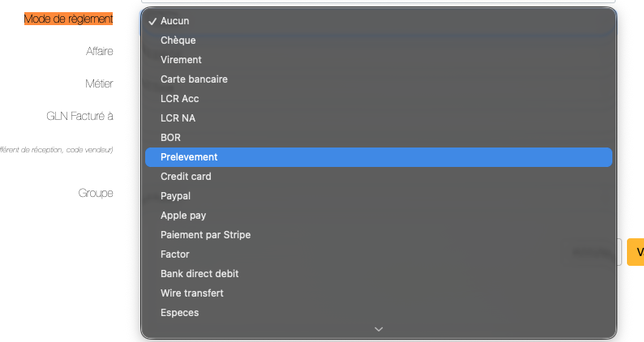The image size is (644, 342).
Task: Select Especes payment mode
Action: pyautogui.click(x=179, y=313)
